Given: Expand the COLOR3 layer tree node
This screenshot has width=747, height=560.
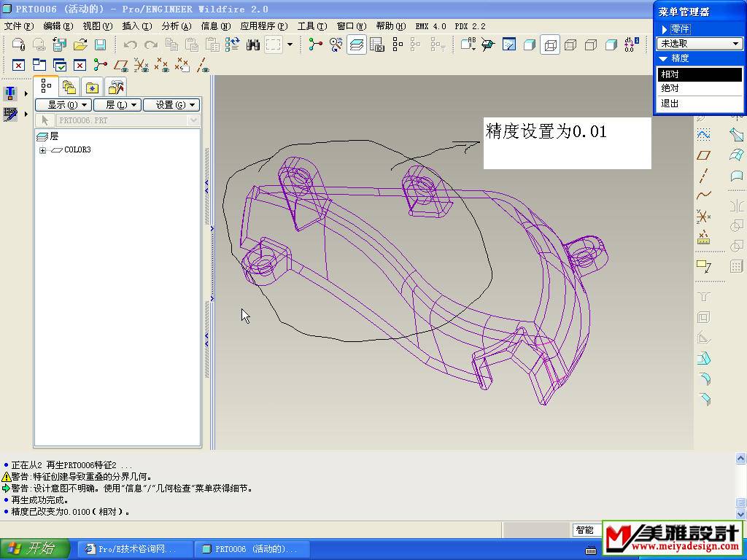Looking at the screenshot, I should (x=43, y=150).
